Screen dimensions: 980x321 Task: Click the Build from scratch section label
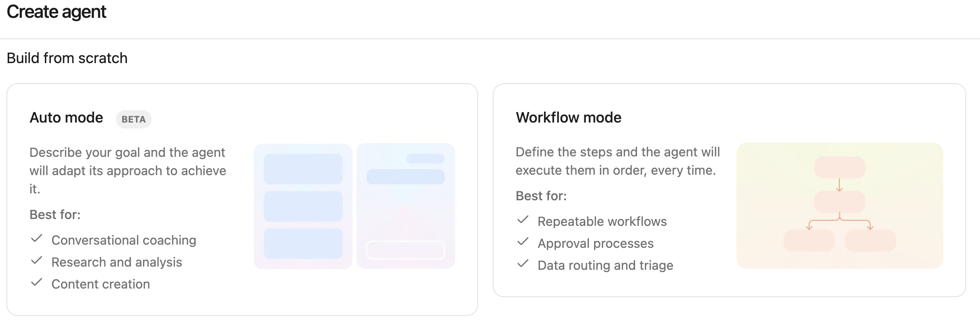click(67, 58)
